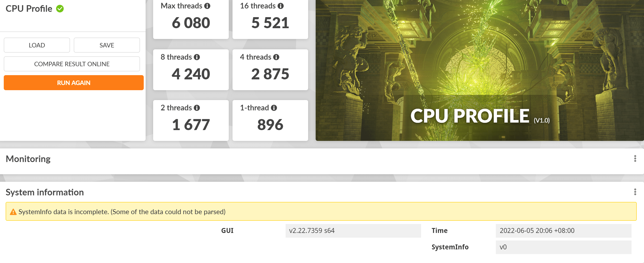Click the System information heading

pyautogui.click(x=45, y=193)
